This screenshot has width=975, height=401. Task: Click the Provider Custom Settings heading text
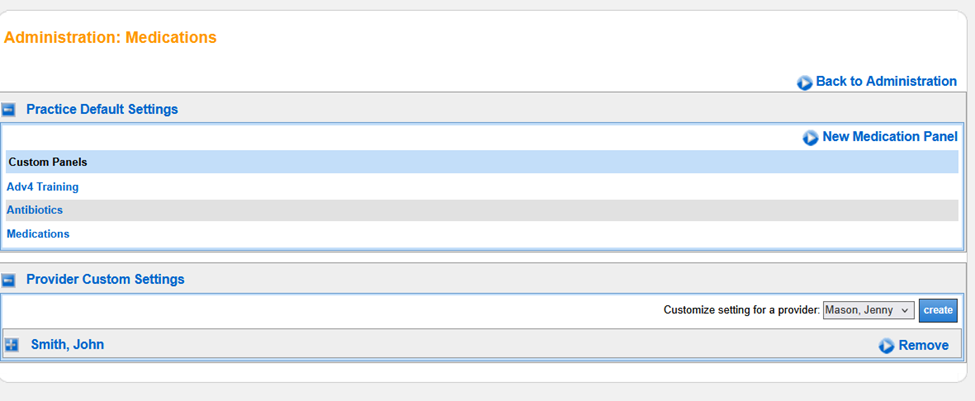(105, 280)
